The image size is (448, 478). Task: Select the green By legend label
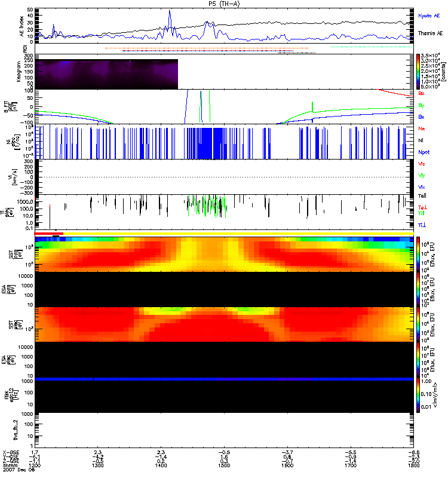coord(421,106)
